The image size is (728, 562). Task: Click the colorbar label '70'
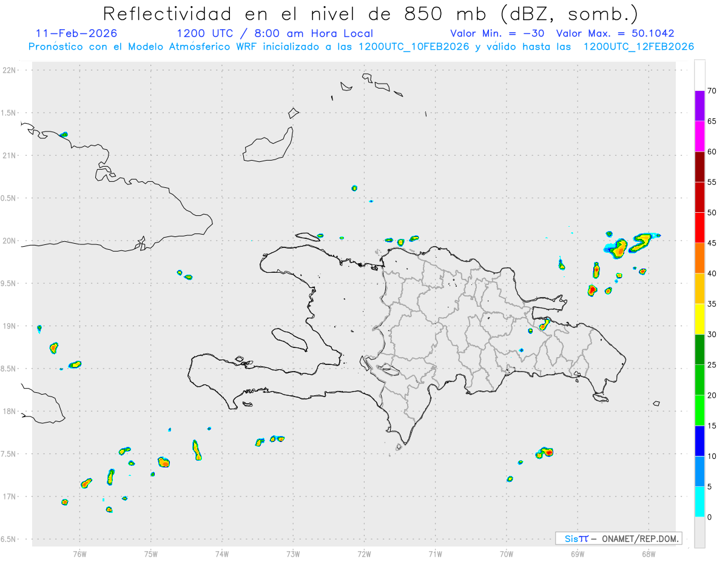coord(712,90)
